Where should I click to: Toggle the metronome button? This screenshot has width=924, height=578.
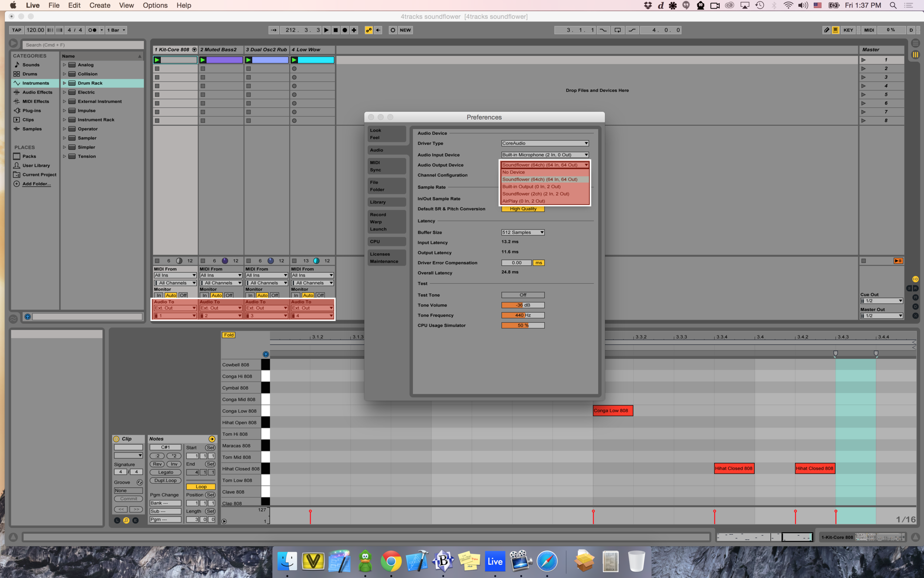coord(92,30)
